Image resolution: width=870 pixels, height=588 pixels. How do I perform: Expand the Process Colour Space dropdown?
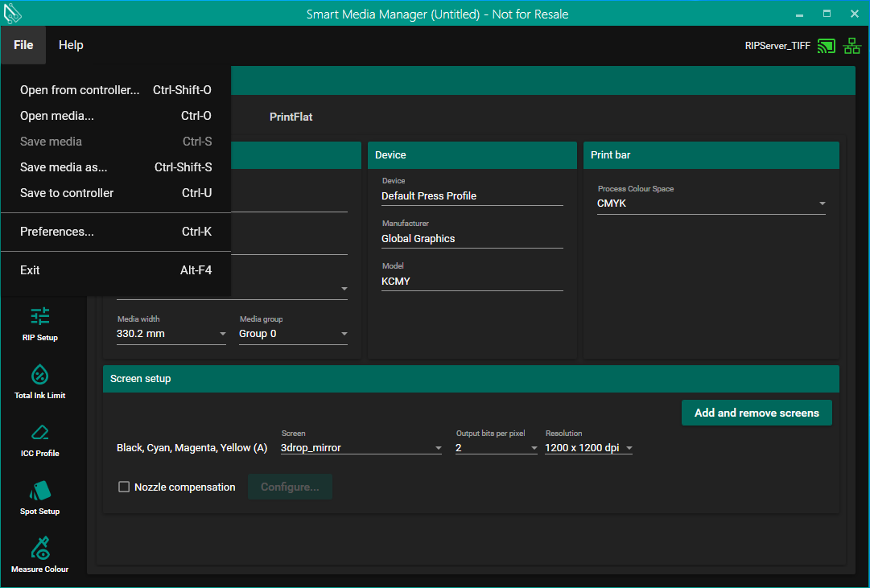pyautogui.click(x=711, y=204)
